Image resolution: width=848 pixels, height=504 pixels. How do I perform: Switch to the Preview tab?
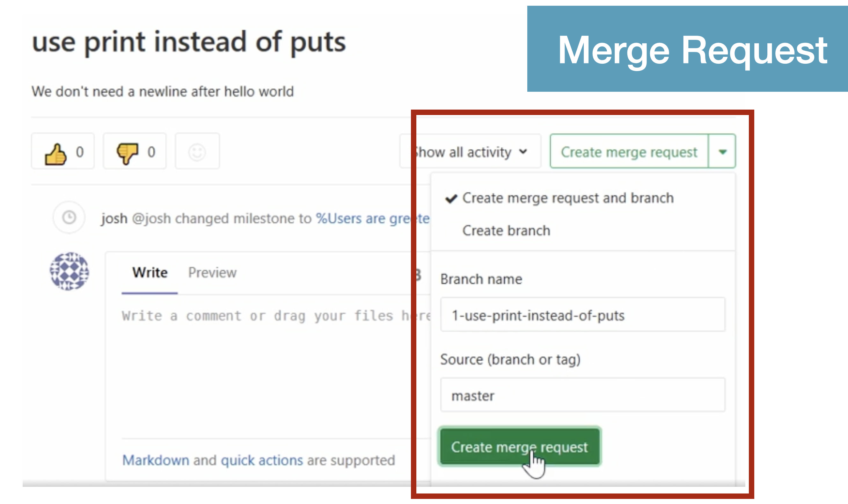[x=212, y=272]
